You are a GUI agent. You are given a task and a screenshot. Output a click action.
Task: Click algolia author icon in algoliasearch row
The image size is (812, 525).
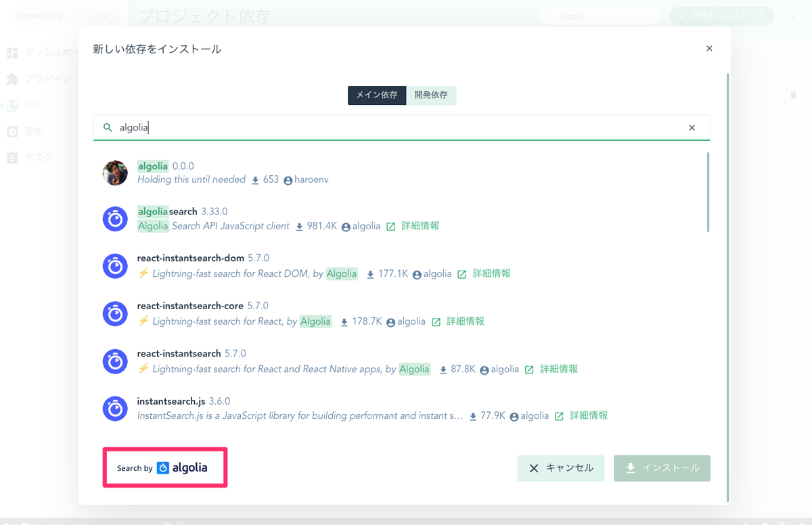tap(346, 227)
